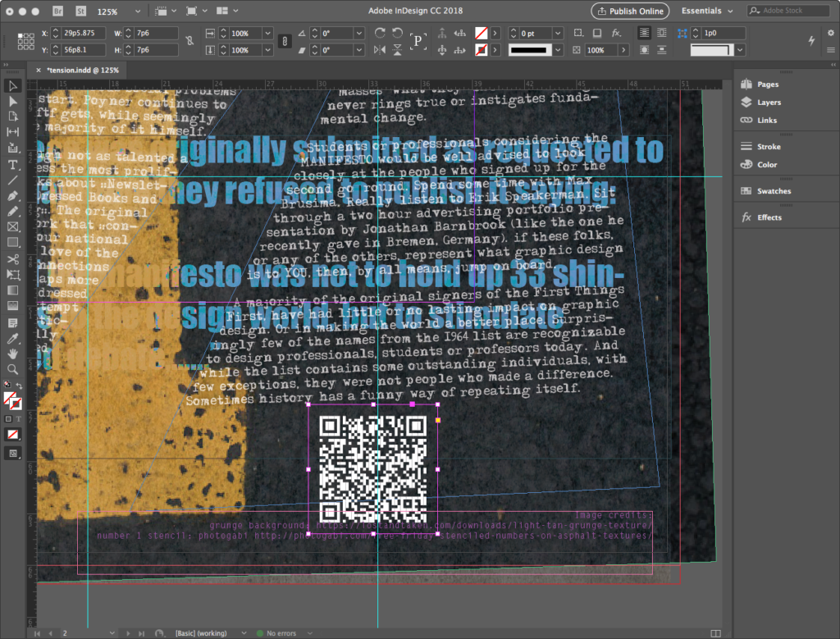Open the Layers panel
Image resolution: width=840 pixels, height=639 pixels.
(769, 103)
